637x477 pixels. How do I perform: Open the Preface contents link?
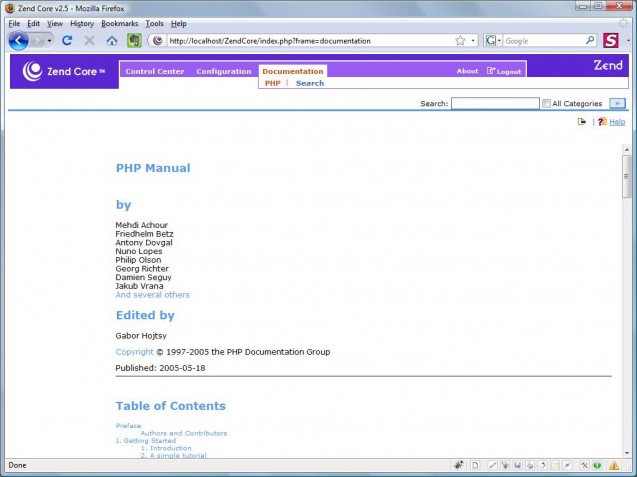click(x=128, y=425)
